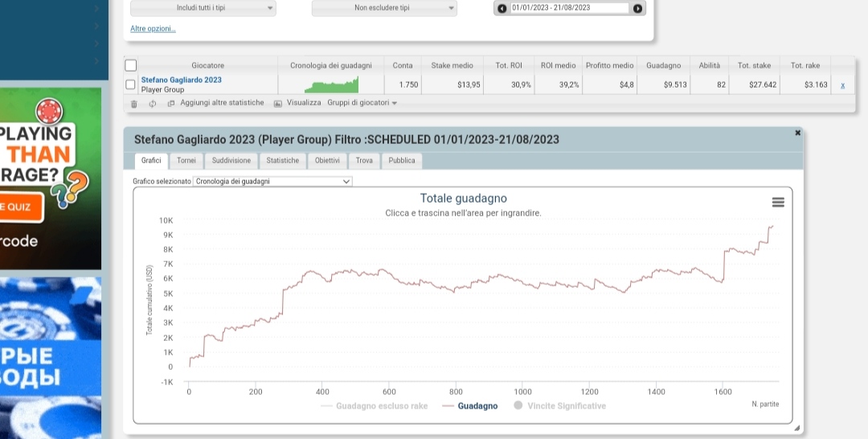Tick the Stefano Gagliardo 2023 row checkbox
This screenshot has width=868, height=439.
[130, 84]
